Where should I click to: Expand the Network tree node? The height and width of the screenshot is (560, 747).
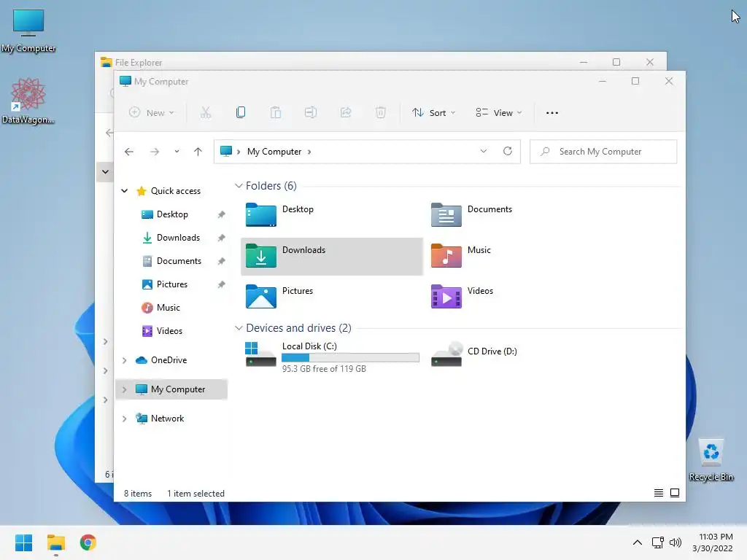(x=124, y=419)
